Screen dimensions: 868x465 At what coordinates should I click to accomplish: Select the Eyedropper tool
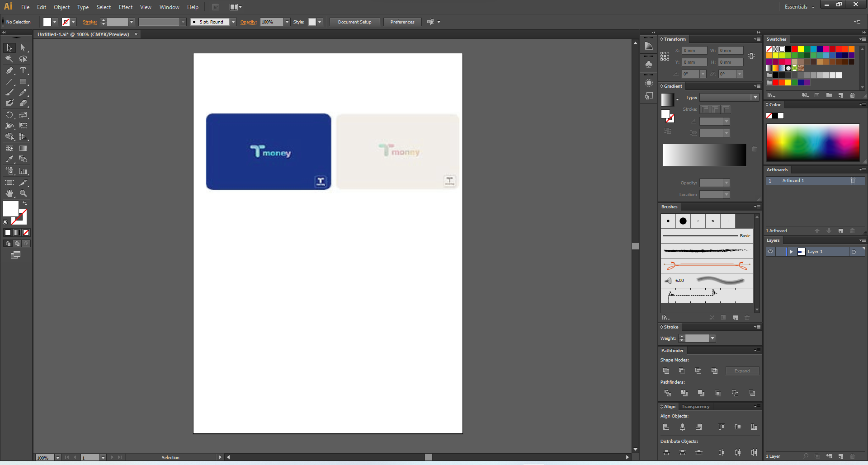point(9,159)
